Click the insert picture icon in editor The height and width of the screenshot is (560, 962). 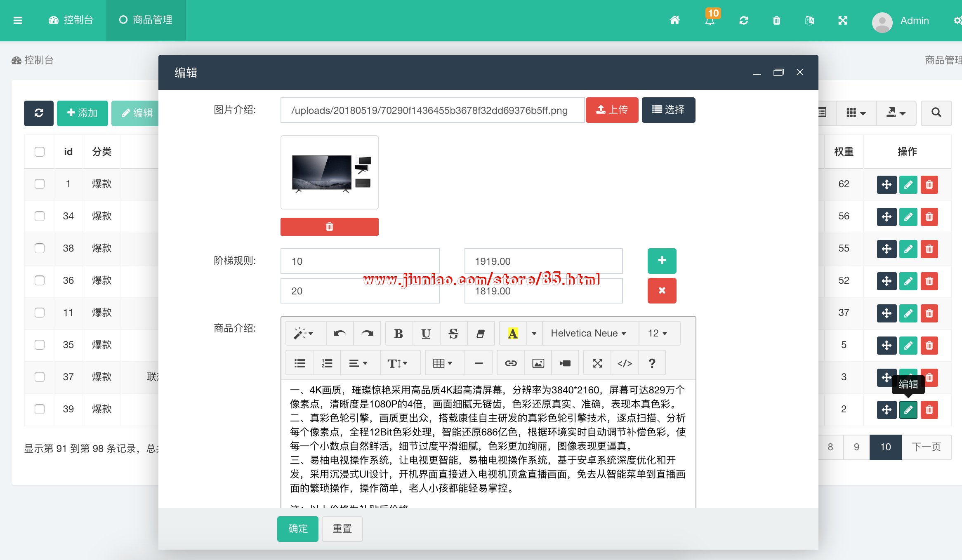click(538, 363)
